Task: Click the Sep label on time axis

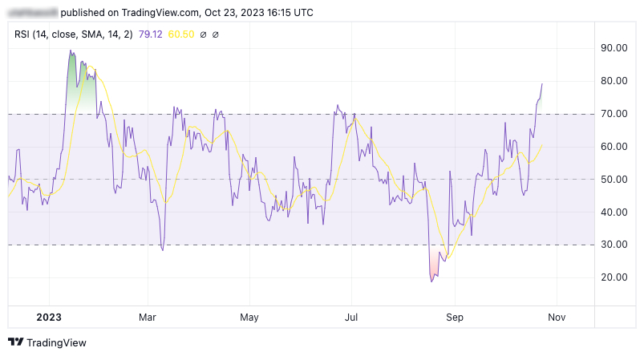Action: pyautogui.click(x=455, y=318)
